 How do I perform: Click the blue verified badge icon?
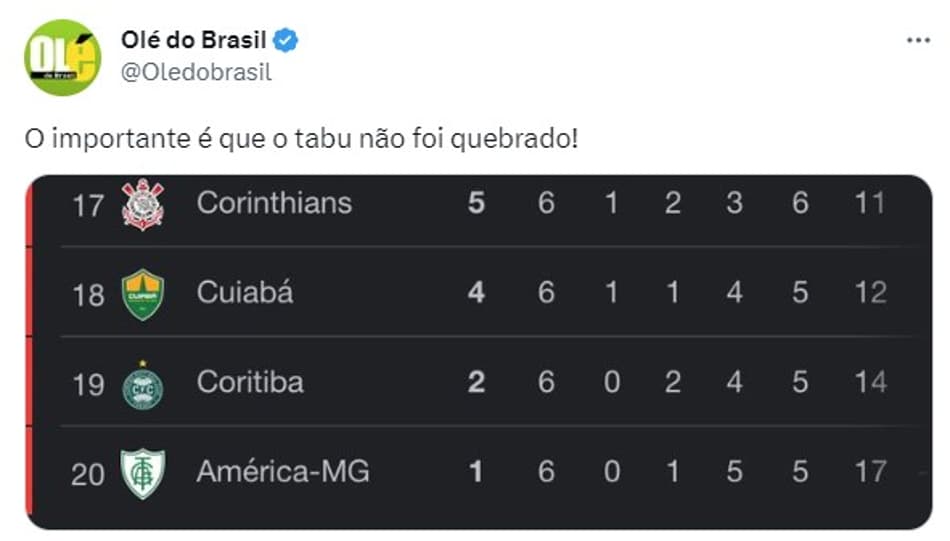[x=285, y=40]
